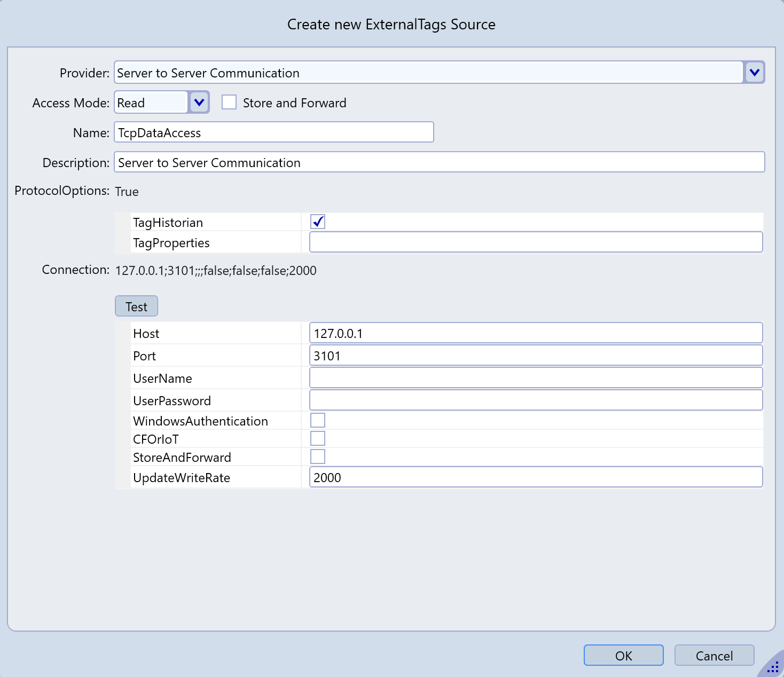
Task: Focus the Description input field
Action: tap(439, 162)
